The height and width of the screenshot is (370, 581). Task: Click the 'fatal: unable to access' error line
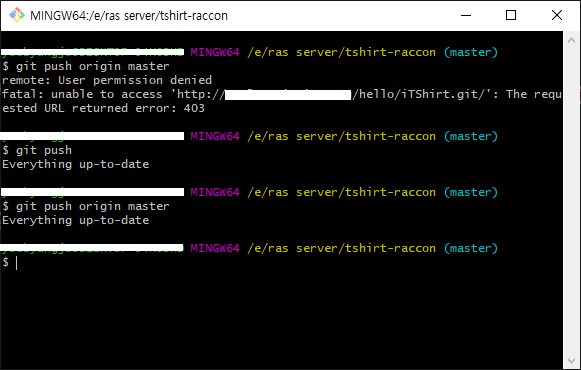[282, 94]
